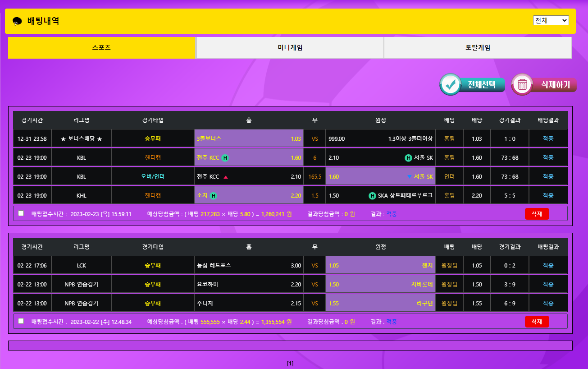The height and width of the screenshot is (369, 588).
Task: Switch to the 토탈게임 tab
Action: [x=478, y=47]
